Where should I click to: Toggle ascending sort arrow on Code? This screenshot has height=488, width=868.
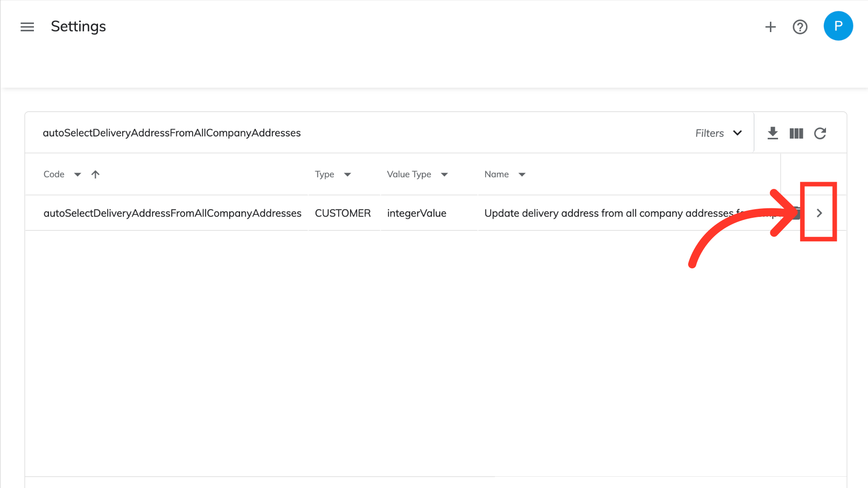coord(95,174)
